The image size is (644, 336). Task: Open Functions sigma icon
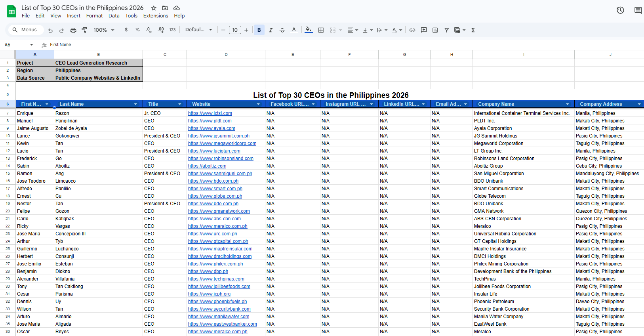473,30
